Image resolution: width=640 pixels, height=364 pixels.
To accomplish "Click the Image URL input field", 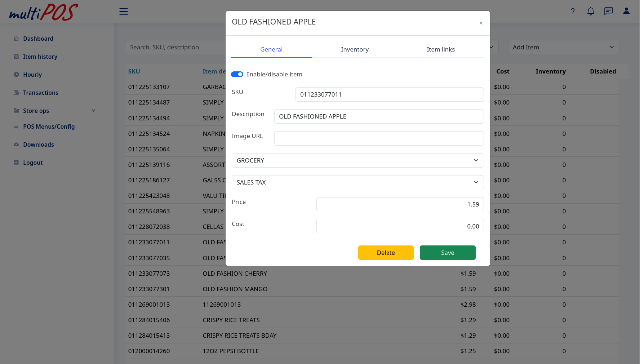I will (379, 138).
